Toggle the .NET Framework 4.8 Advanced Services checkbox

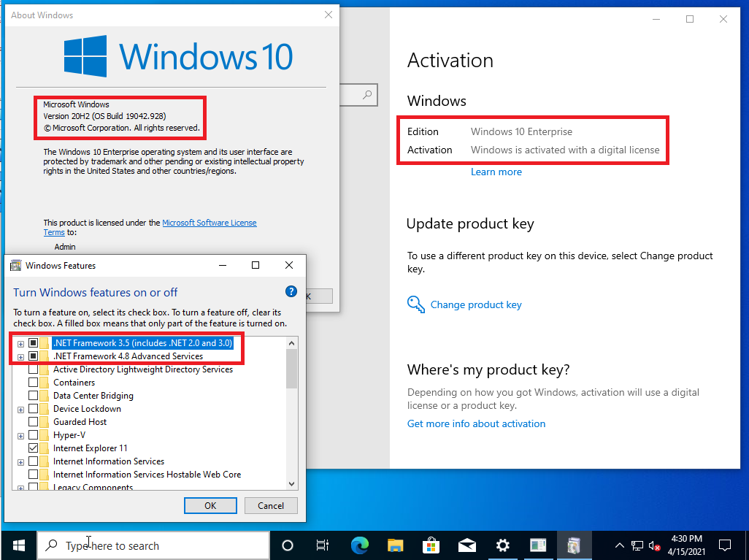tap(33, 356)
